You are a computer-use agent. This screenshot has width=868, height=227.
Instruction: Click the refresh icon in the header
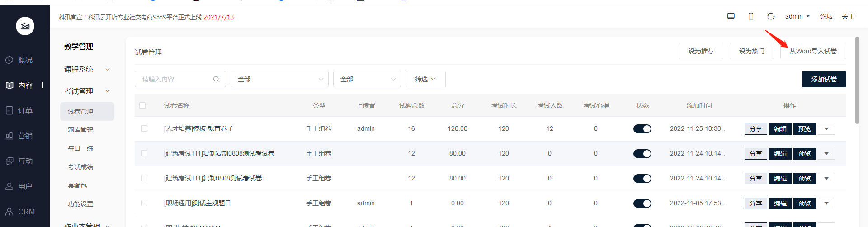coord(771,16)
